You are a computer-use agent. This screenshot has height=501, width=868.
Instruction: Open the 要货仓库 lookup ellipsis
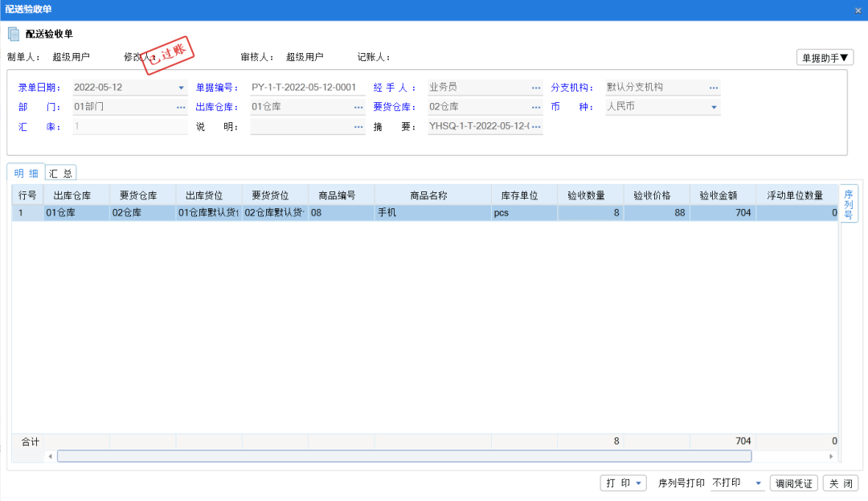tap(536, 106)
